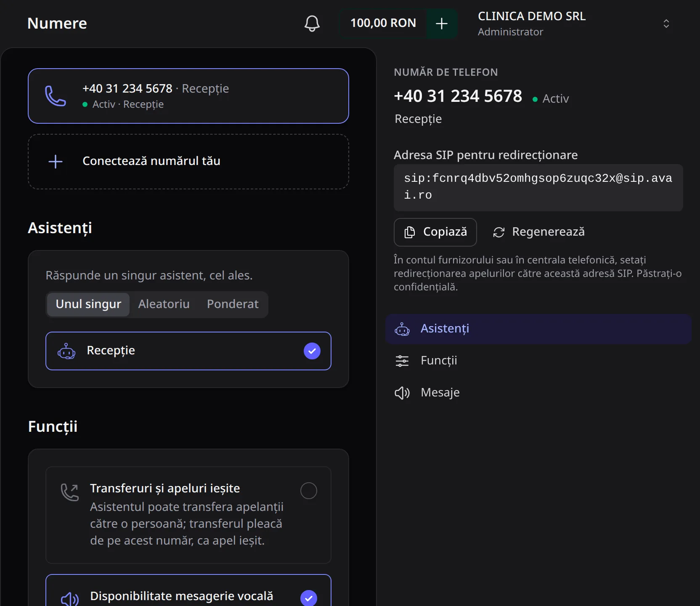The width and height of the screenshot is (700, 606).
Task: Click the Regenerează refresh icon
Action: [499, 232]
